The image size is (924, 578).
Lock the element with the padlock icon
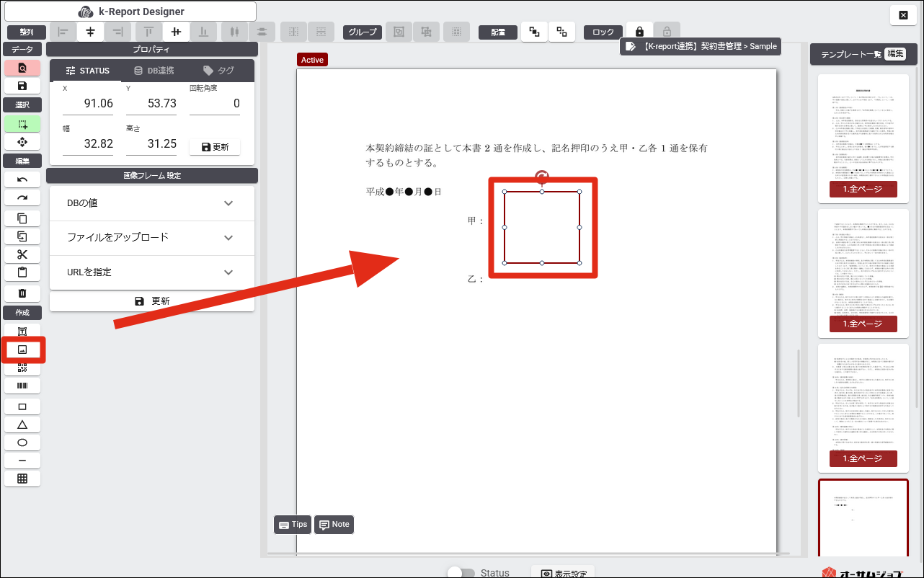tap(639, 32)
